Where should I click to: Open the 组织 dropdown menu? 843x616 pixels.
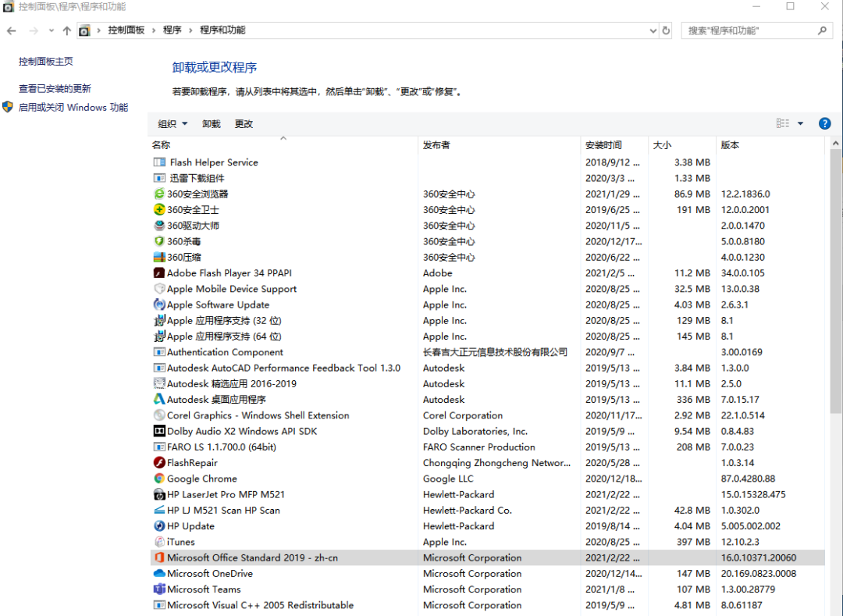173,124
